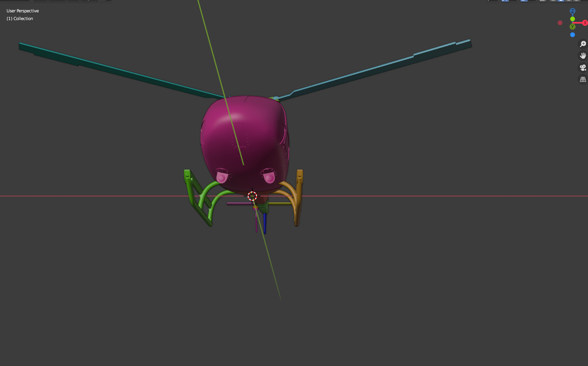Viewport: 588px width, 366px height.
Task: Click the "(1) Collection" label
Action: pos(20,19)
